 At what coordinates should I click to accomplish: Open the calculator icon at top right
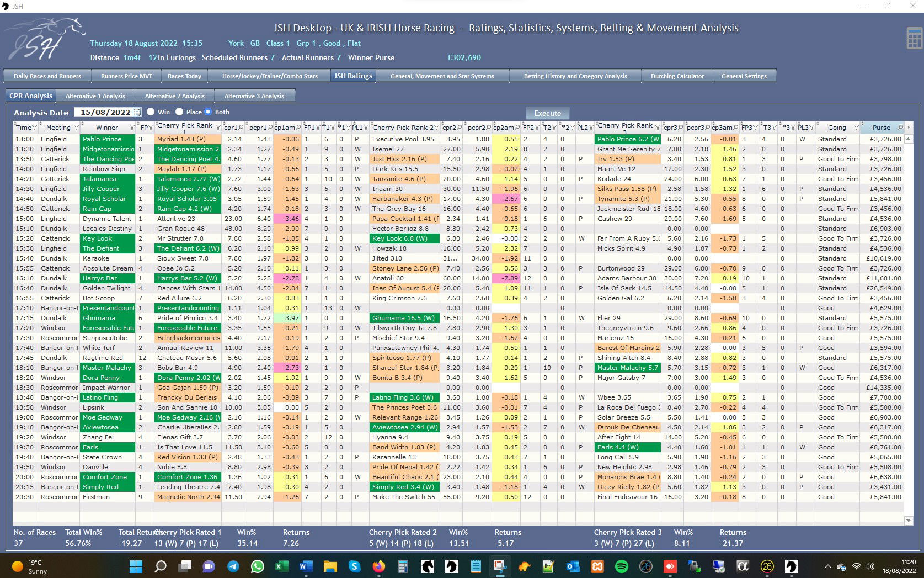pos(914,39)
